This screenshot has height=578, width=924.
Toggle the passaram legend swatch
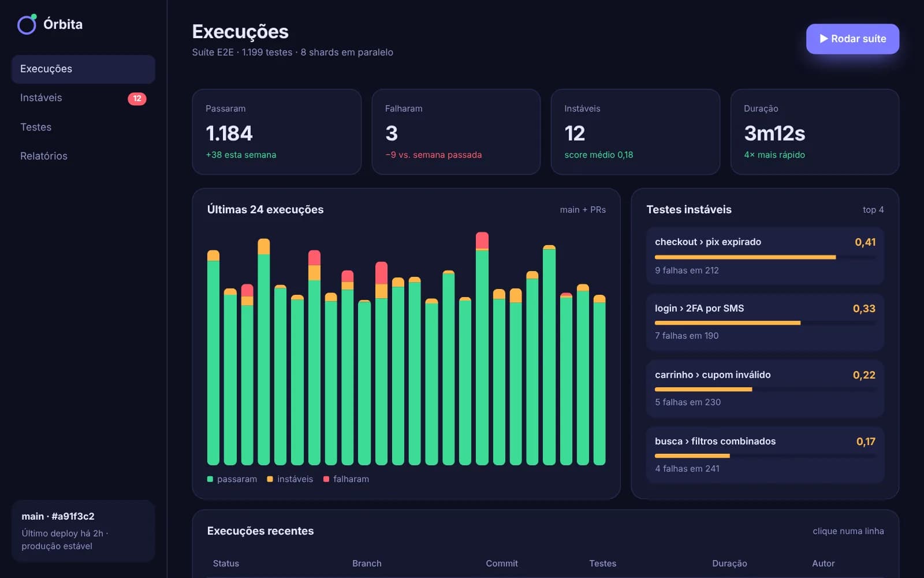(x=210, y=479)
